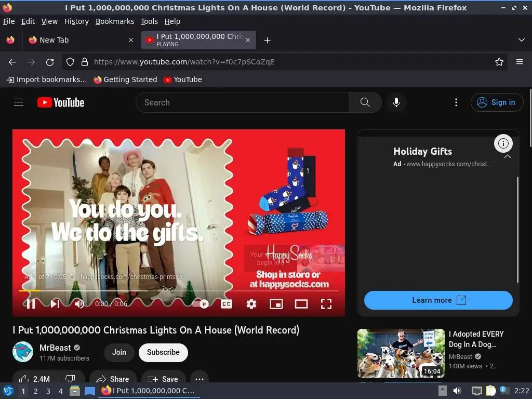Viewport: 532px width, 399px height.
Task: Like the video thumbs up
Action: (x=34, y=379)
